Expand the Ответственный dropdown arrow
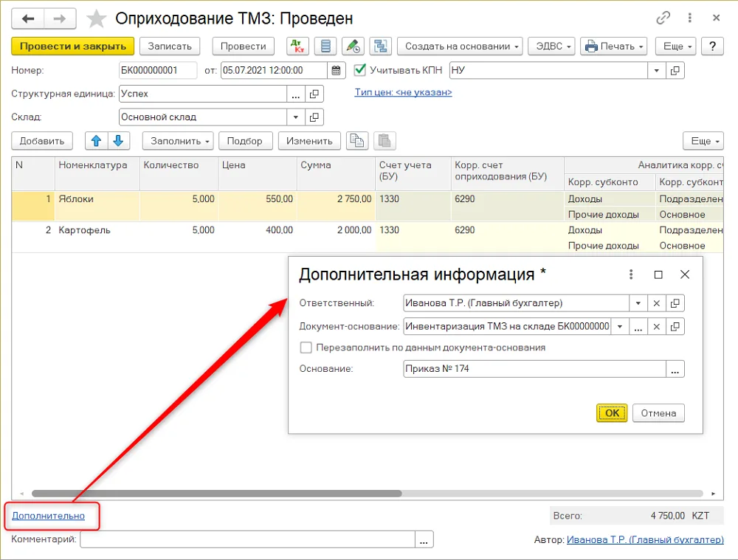738x560 pixels. (x=638, y=303)
